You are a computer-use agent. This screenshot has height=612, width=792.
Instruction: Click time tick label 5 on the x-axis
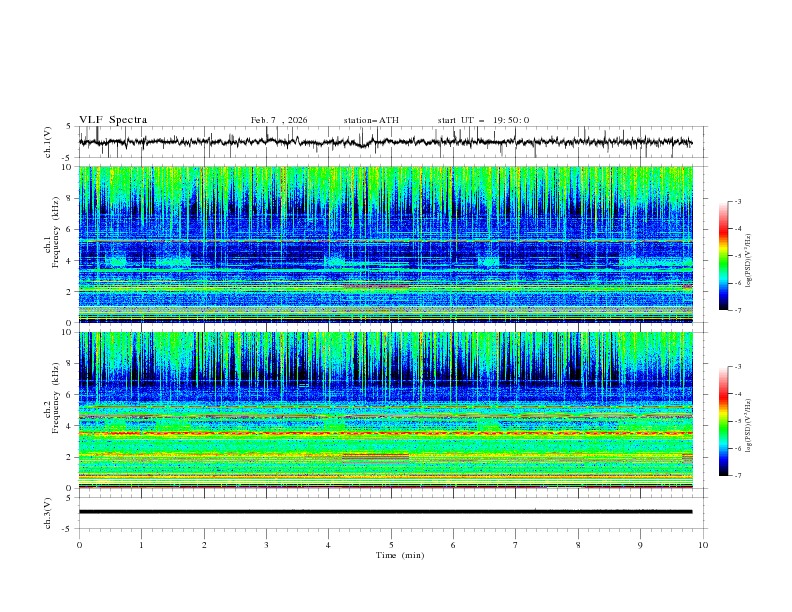[x=391, y=545]
